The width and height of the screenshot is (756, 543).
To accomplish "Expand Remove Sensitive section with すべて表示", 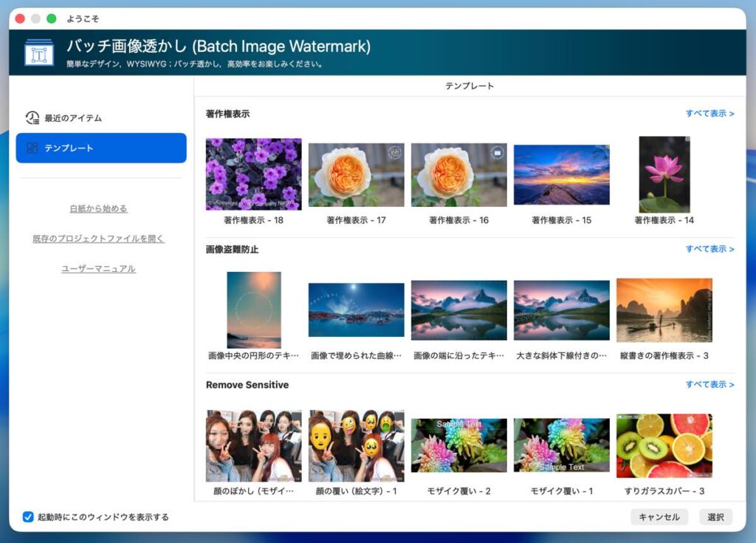I will tap(709, 385).
